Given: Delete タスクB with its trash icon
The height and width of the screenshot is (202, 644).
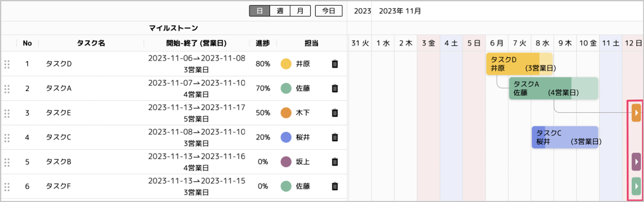Looking at the screenshot, I should click(x=335, y=162).
